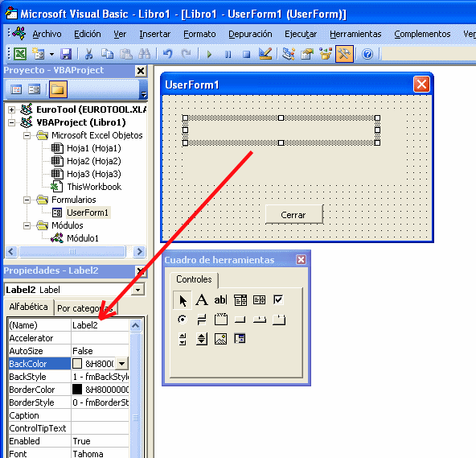Open Visual Basic Help question icon
The height and width of the screenshot is (458, 476).
click(367, 55)
